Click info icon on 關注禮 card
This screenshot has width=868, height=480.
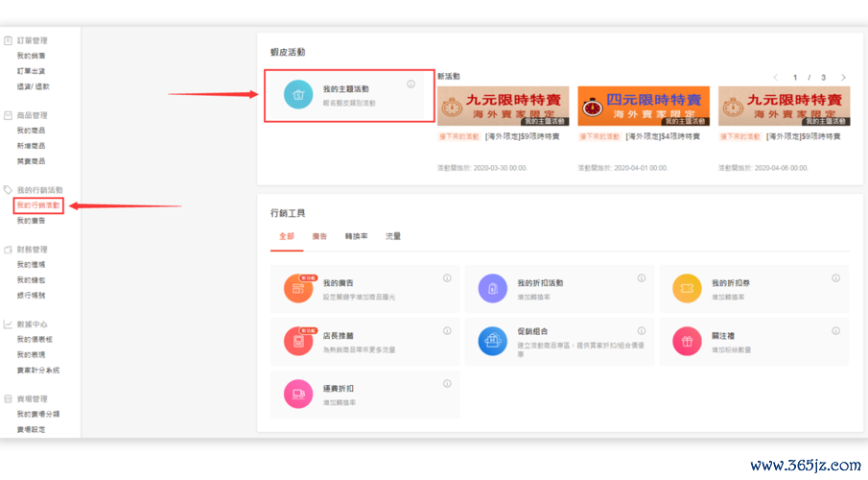tap(835, 331)
